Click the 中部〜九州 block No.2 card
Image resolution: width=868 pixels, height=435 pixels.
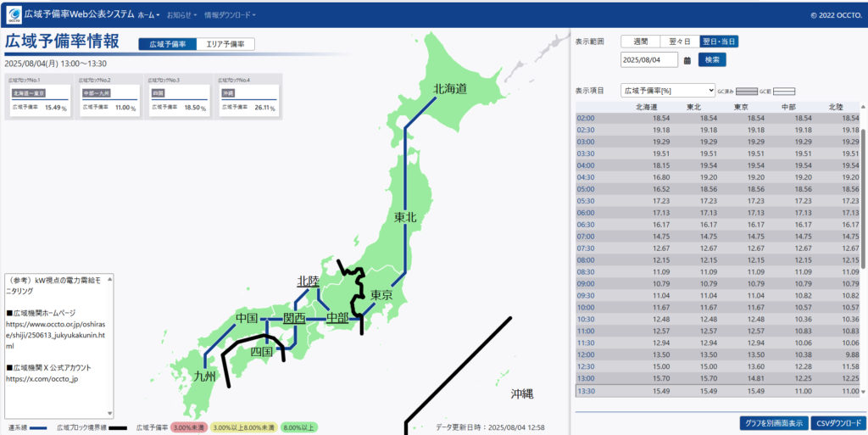point(109,101)
